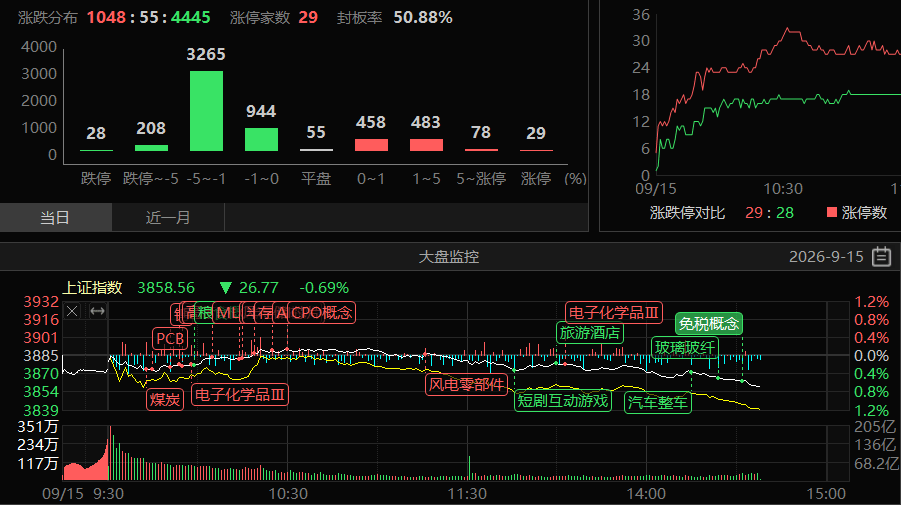Open the 免税概念 highlighted tag
The width and height of the screenshot is (901, 505).
(709, 323)
